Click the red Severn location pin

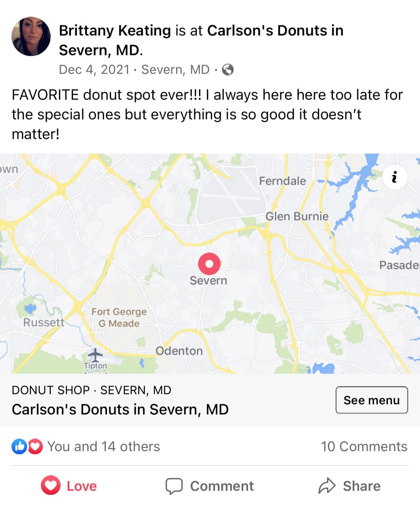[209, 264]
